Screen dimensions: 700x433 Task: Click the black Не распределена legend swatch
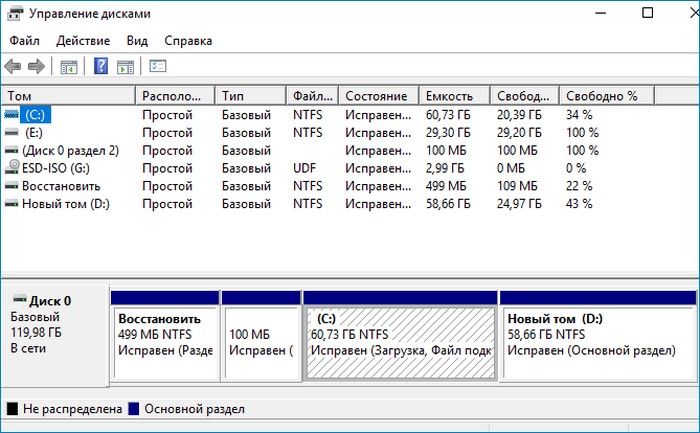coord(12,409)
